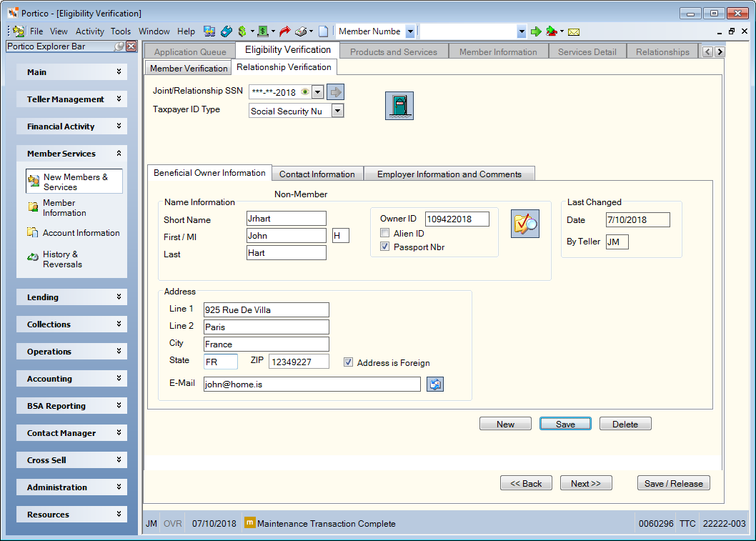Switch to the Contact Information tab
756x541 pixels.
point(317,174)
